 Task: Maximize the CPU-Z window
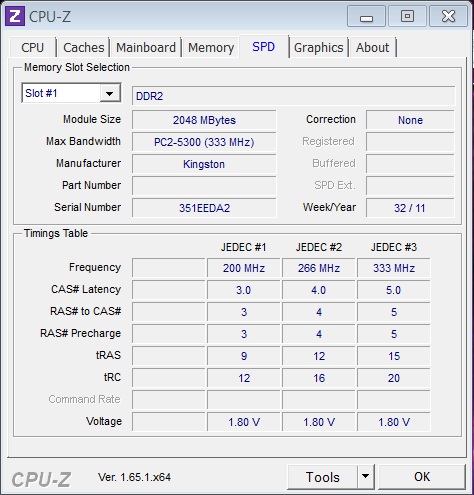[407, 16]
